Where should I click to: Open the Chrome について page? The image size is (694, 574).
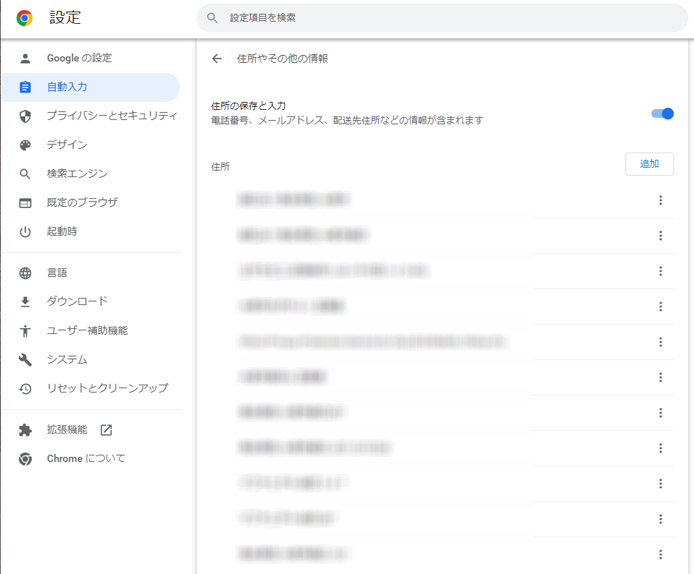86,459
